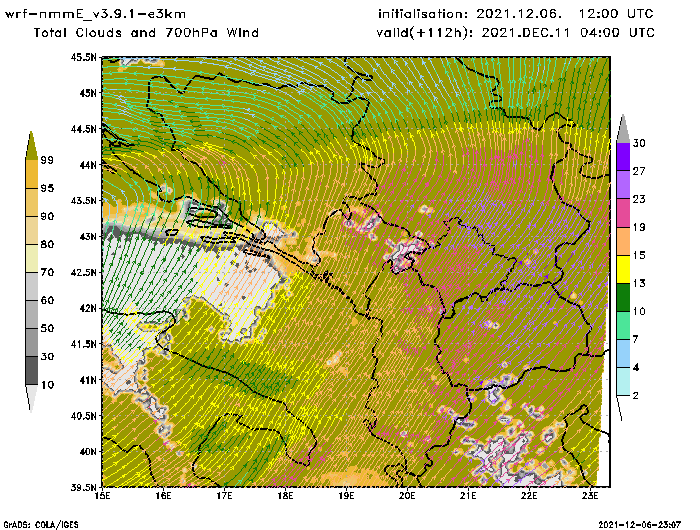Click the '18E' longitude label
The height and width of the screenshot is (530, 700).
point(285,496)
